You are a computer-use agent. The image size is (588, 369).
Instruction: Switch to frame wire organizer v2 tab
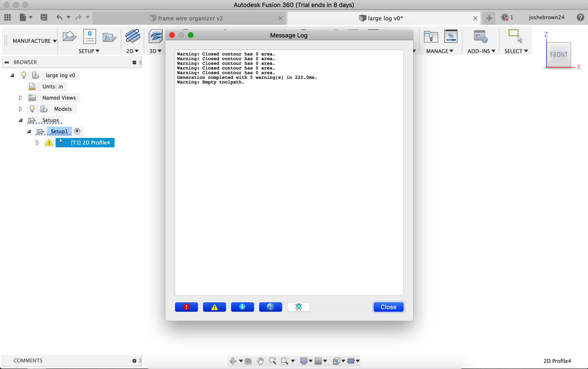[190, 18]
